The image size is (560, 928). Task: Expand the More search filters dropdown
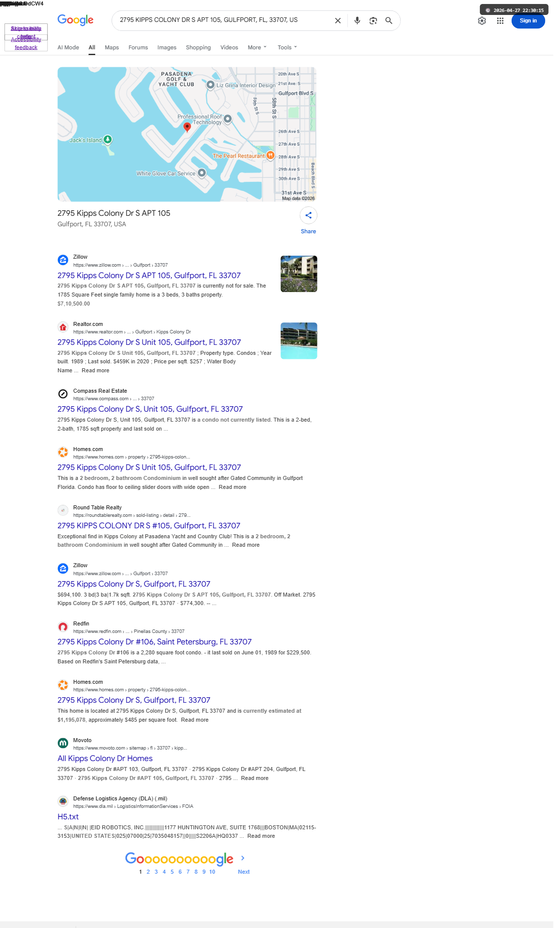(257, 47)
